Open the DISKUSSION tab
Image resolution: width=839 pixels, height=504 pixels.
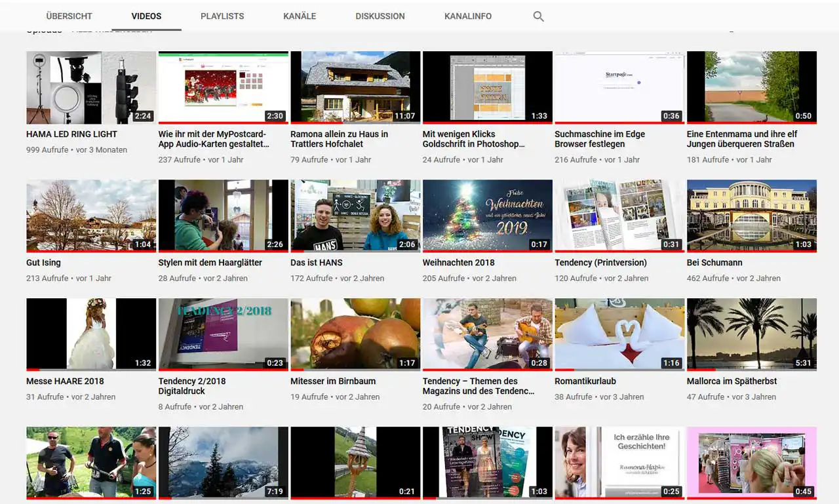tap(380, 16)
